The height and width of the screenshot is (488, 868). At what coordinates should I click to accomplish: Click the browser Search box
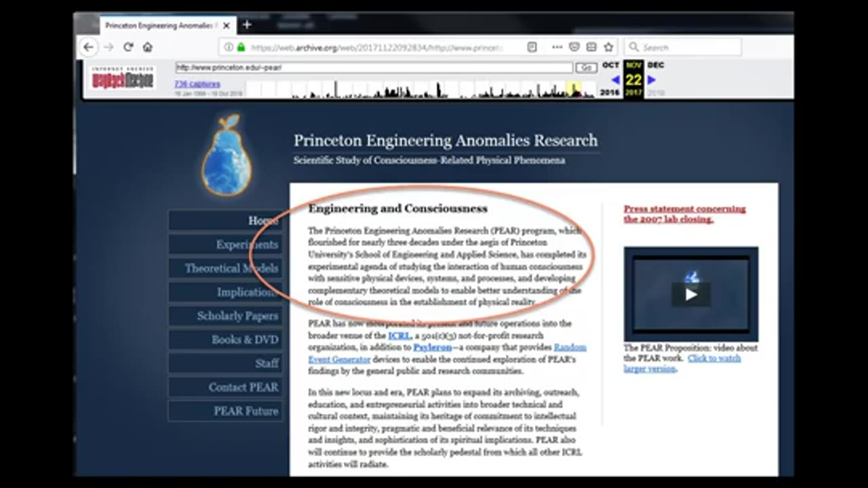coord(682,47)
